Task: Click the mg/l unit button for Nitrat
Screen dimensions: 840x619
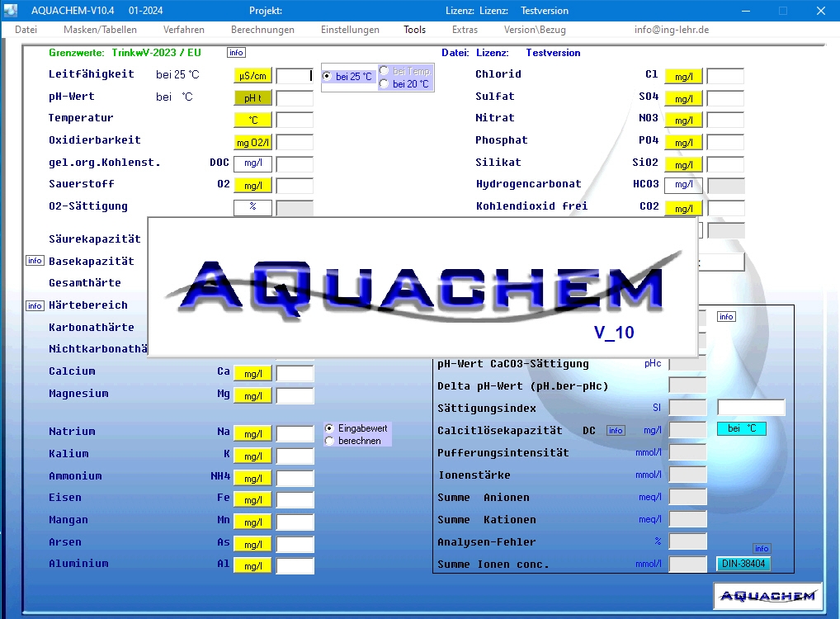Action: (683, 120)
